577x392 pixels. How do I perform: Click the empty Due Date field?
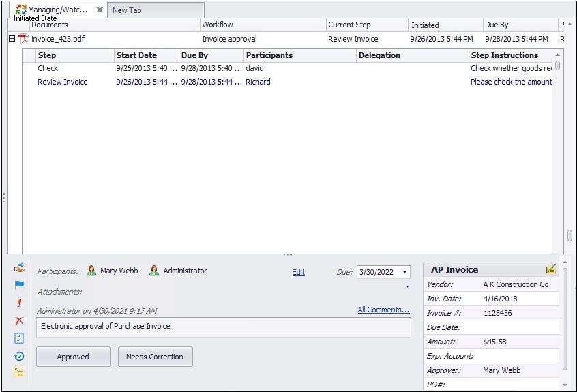coord(520,327)
